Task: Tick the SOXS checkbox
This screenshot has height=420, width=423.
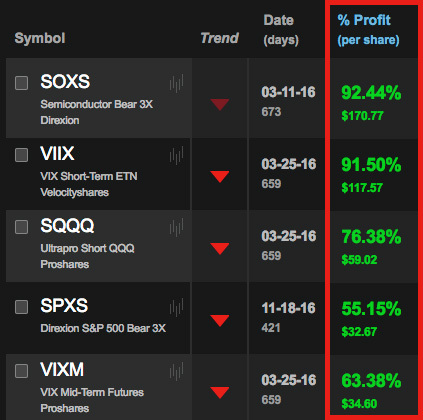Action: 21,83
